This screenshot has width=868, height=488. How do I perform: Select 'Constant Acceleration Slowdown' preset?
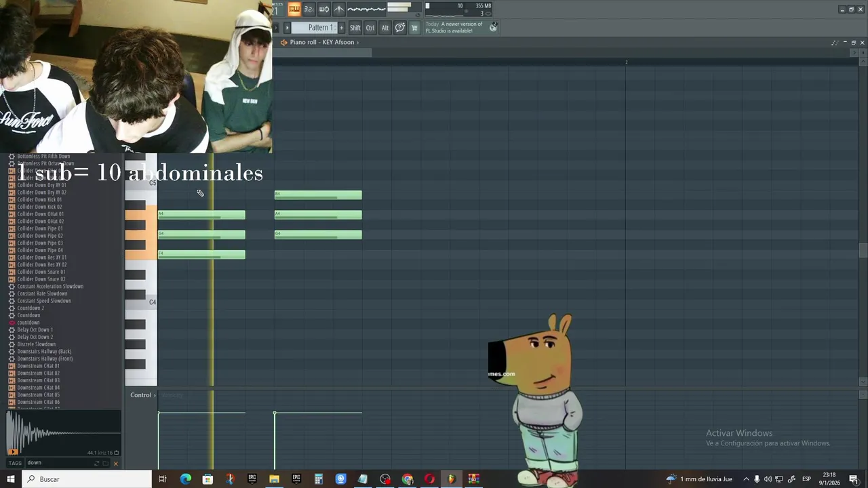[50, 287]
